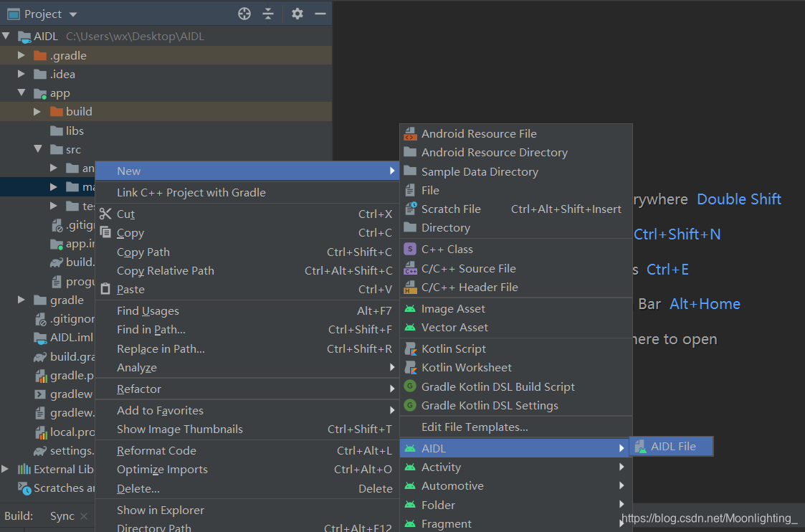Click the Android Resource Directory folder icon
Image resolution: width=805 pixels, height=532 pixels.
(410, 152)
